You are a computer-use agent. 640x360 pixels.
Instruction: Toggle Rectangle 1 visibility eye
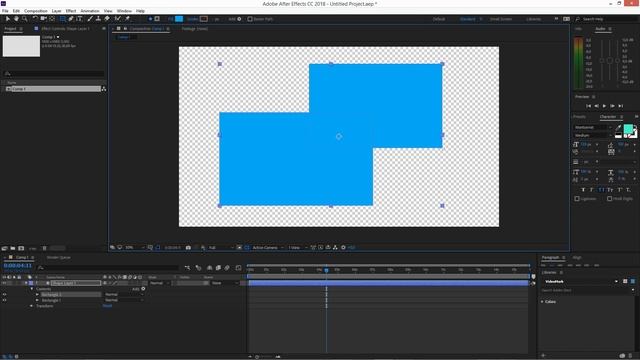click(x=4, y=300)
